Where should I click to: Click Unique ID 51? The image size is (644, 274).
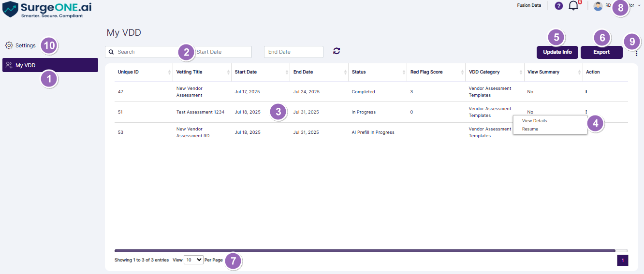point(120,112)
